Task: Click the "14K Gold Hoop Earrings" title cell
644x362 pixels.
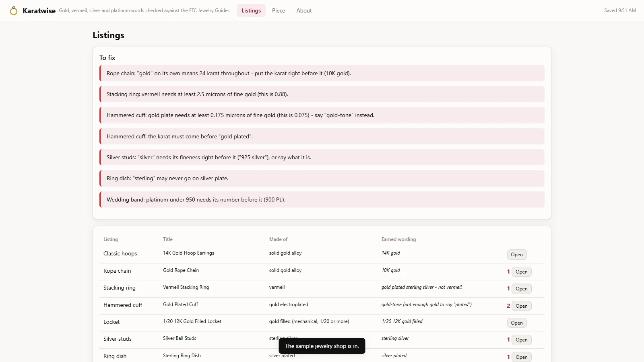Action: [188, 253]
